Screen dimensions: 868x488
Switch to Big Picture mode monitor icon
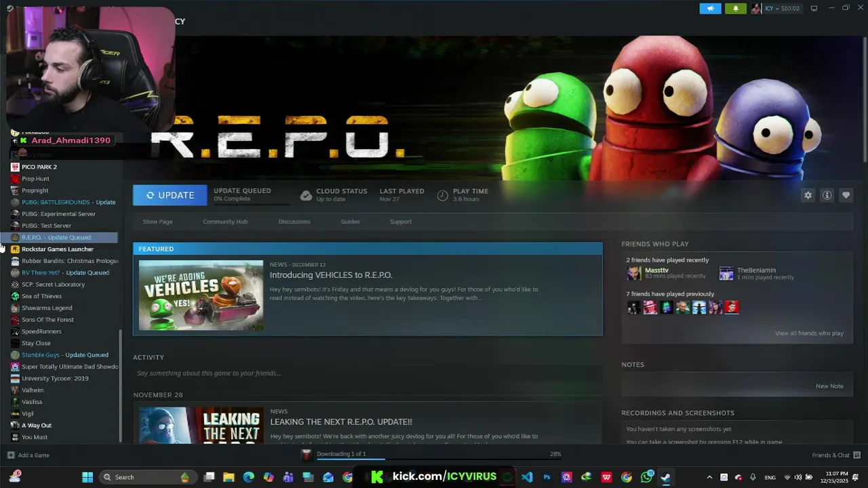[x=814, y=9]
